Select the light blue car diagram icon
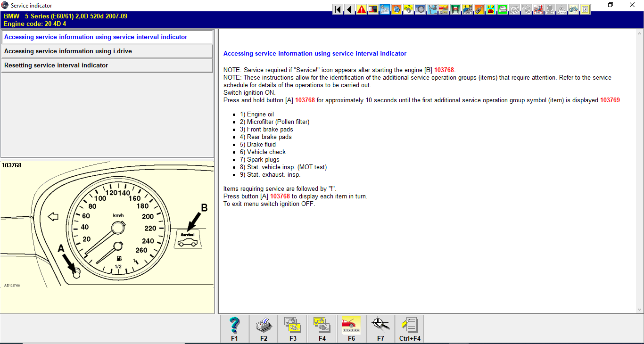 [x=573, y=9]
